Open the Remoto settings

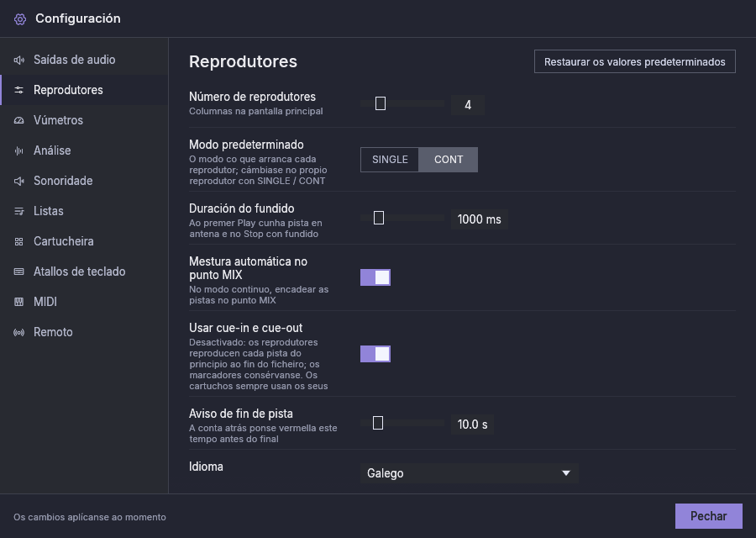click(84, 332)
